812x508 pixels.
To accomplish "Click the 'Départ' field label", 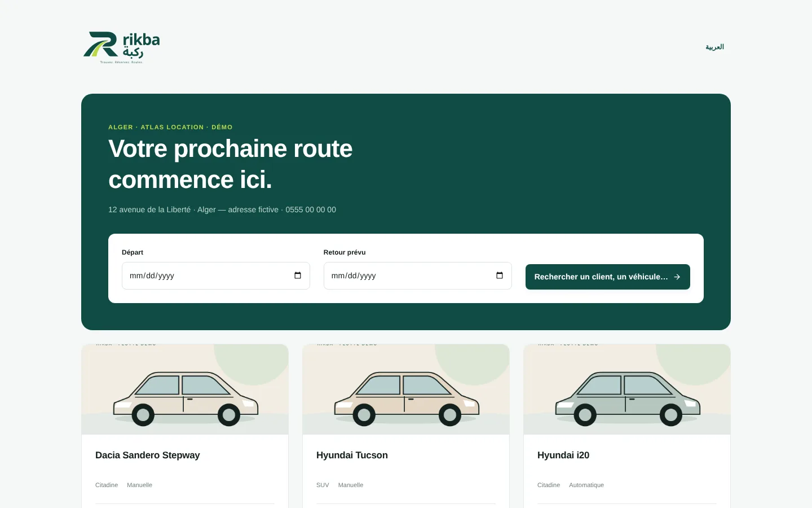I will (x=133, y=252).
